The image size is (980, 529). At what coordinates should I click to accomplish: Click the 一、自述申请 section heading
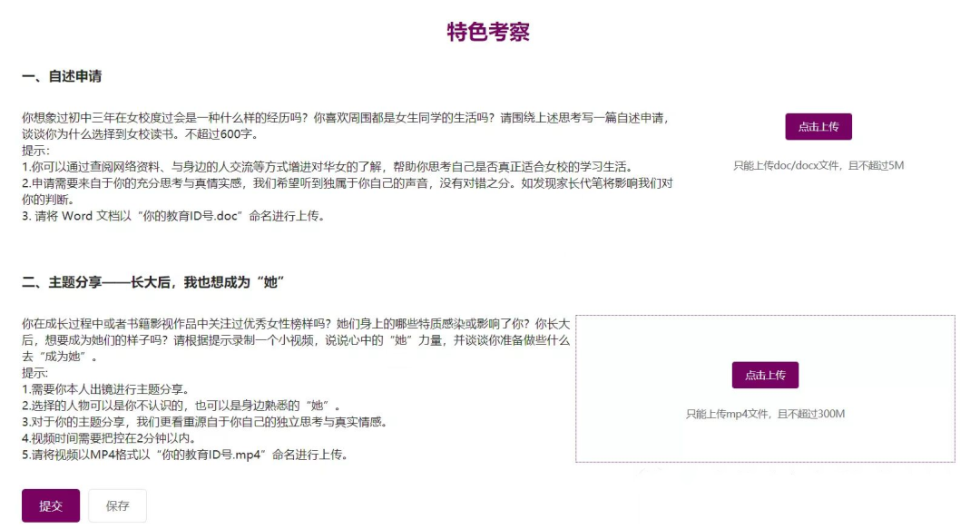tap(62, 76)
